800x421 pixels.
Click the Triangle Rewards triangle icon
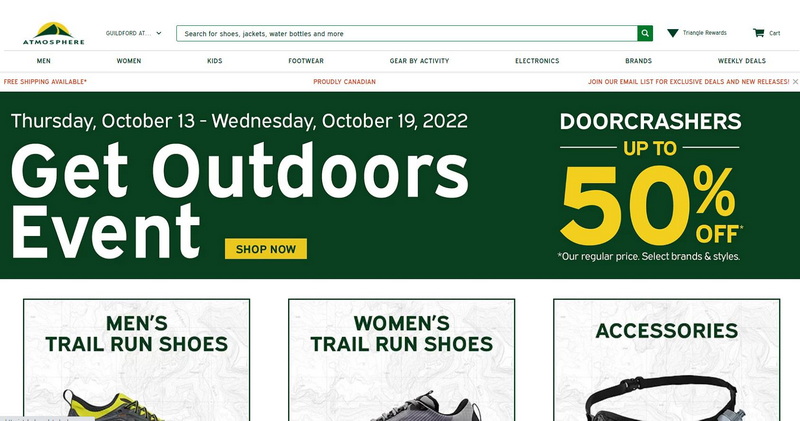click(x=672, y=33)
